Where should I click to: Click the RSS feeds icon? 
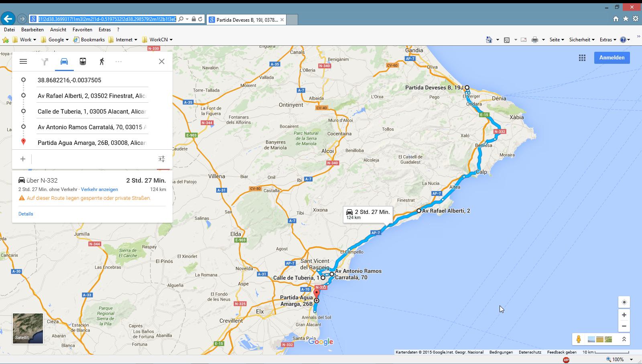(507, 40)
